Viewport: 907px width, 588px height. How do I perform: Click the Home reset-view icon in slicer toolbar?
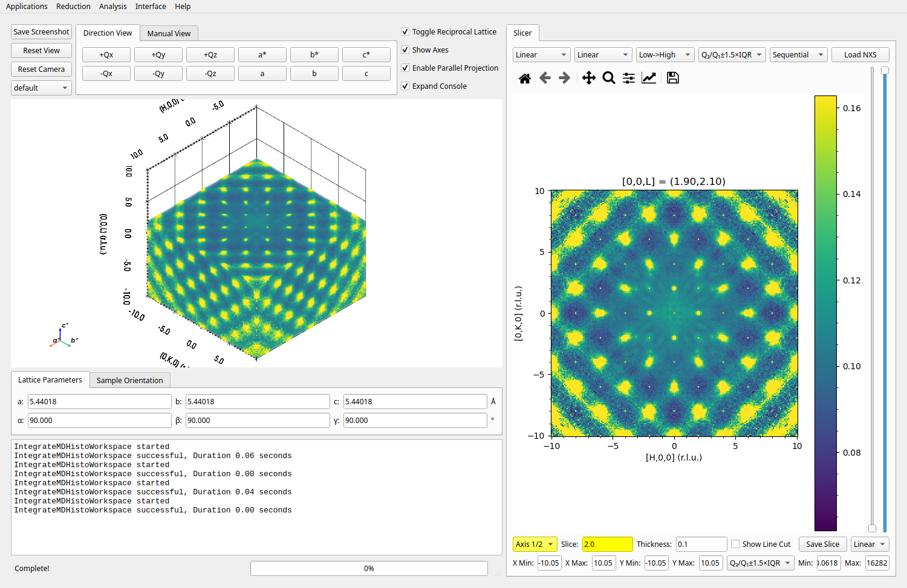(x=525, y=78)
